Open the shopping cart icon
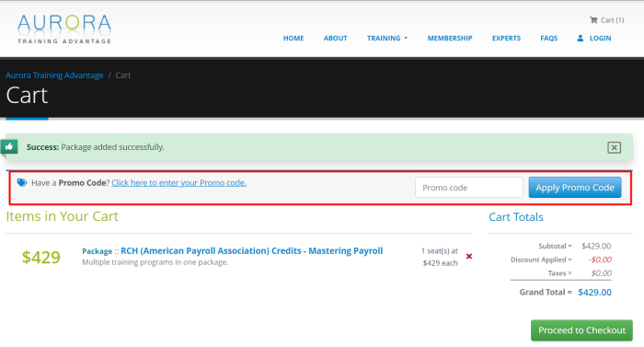 coord(593,20)
